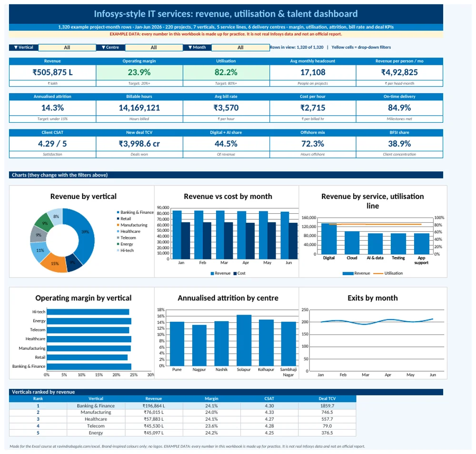Click the Centre filter label
This screenshot has width=476, height=454.
pyautogui.click(x=110, y=47)
